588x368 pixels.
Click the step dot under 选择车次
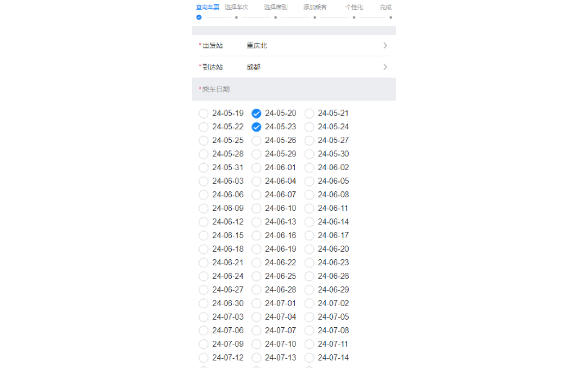point(237,17)
